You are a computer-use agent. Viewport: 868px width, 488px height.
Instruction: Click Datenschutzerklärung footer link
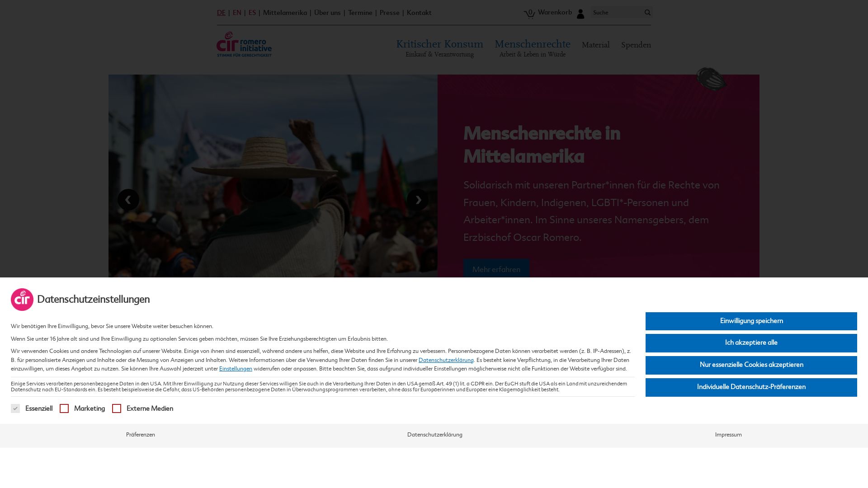435,435
